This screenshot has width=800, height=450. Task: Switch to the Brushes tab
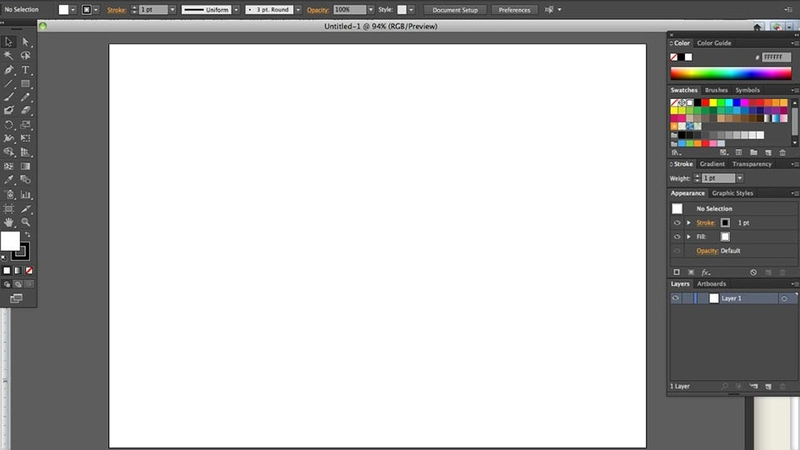716,90
